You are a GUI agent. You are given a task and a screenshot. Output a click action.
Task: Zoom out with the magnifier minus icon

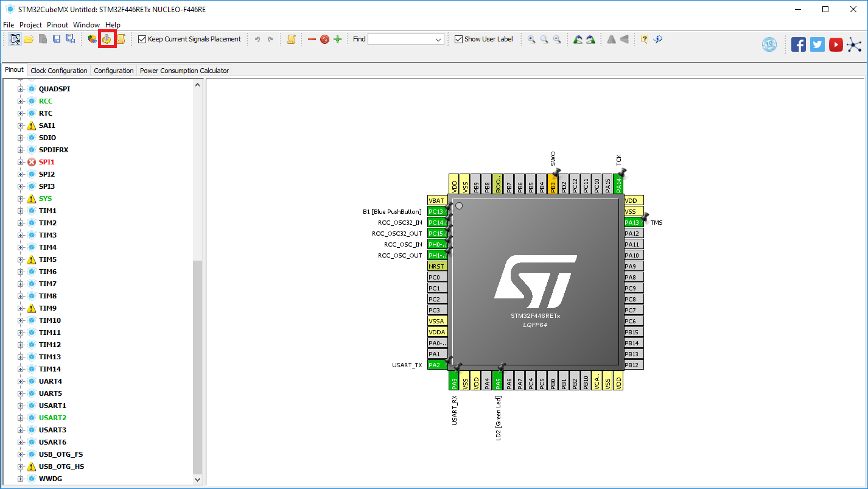pos(557,39)
